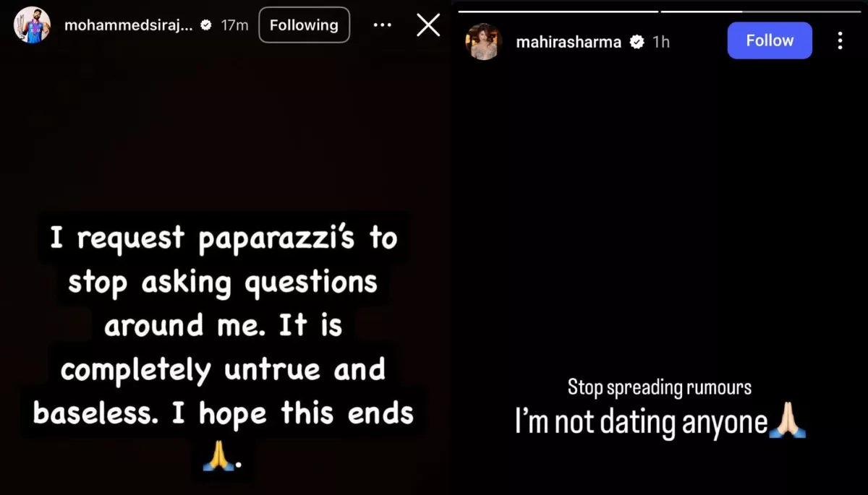
Task: Tap the paparazzi request story text
Action: [223, 325]
